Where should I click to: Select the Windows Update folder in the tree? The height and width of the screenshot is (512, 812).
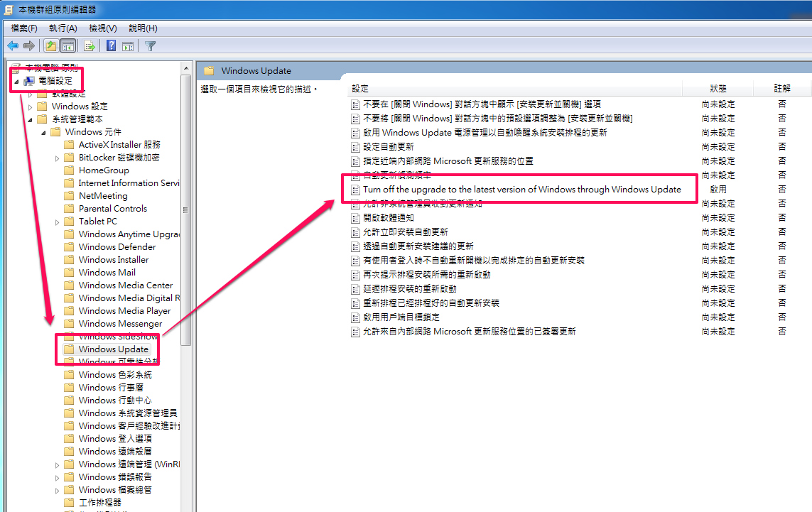tap(114, 349)
